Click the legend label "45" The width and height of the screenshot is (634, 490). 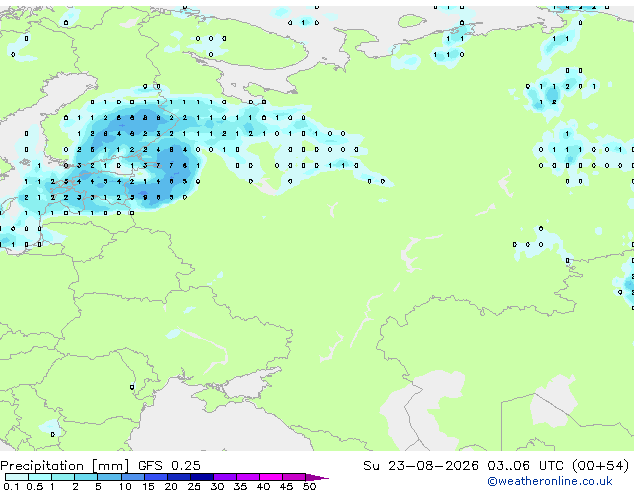pos(286,486)
